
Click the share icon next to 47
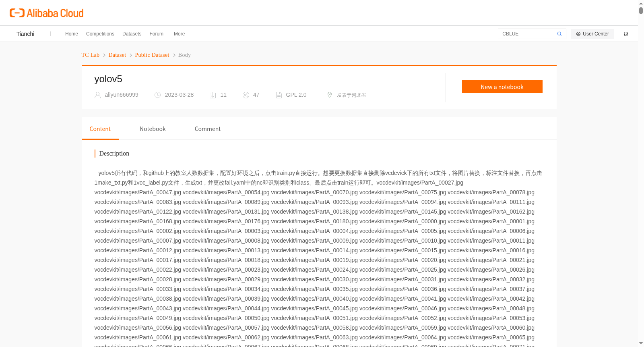[x=246, y=95]
